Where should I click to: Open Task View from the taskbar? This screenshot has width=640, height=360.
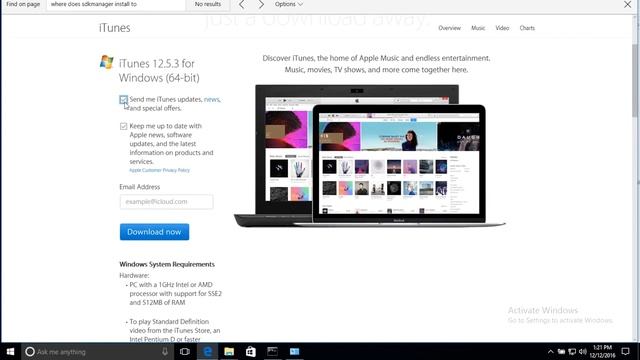click(184, 351)
